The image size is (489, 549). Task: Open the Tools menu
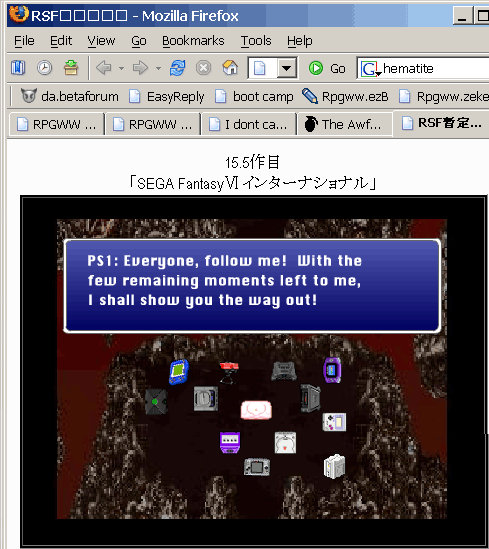(x=256, y=41)
